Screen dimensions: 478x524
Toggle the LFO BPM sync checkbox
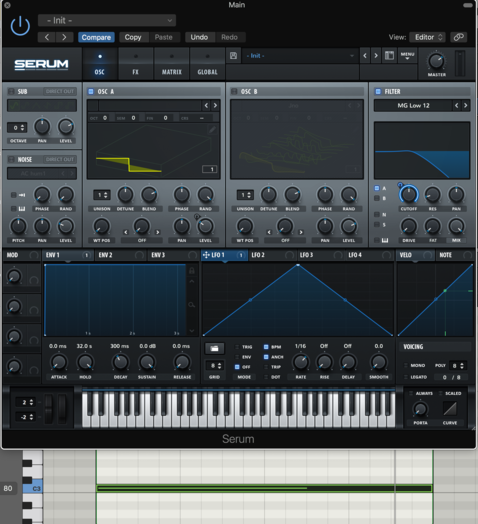266,347
